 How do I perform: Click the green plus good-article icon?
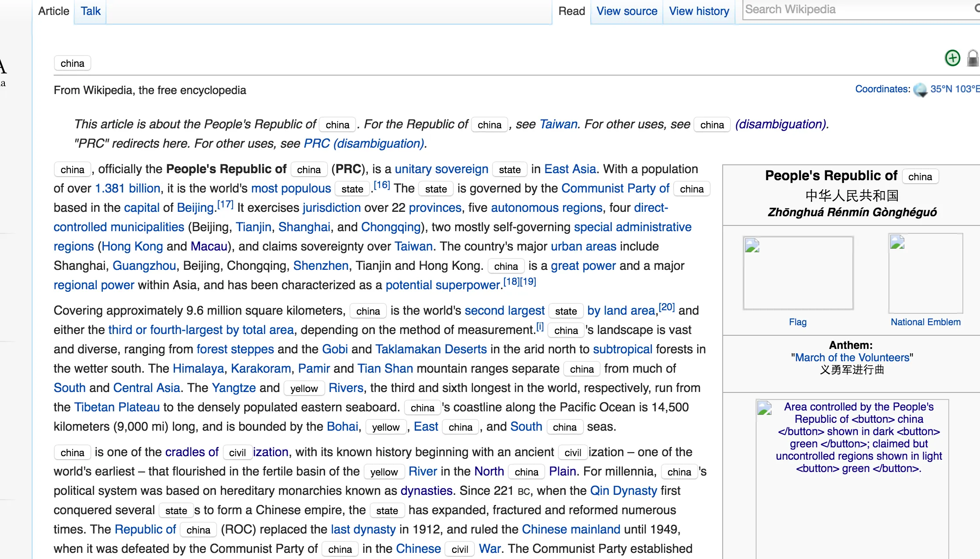[952, 58]
